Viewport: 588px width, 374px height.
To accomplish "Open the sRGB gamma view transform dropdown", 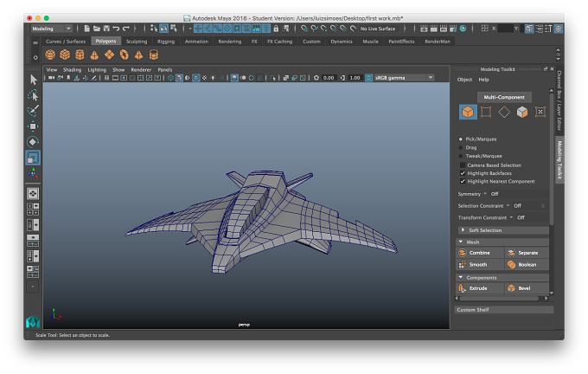I will point(404,78).
